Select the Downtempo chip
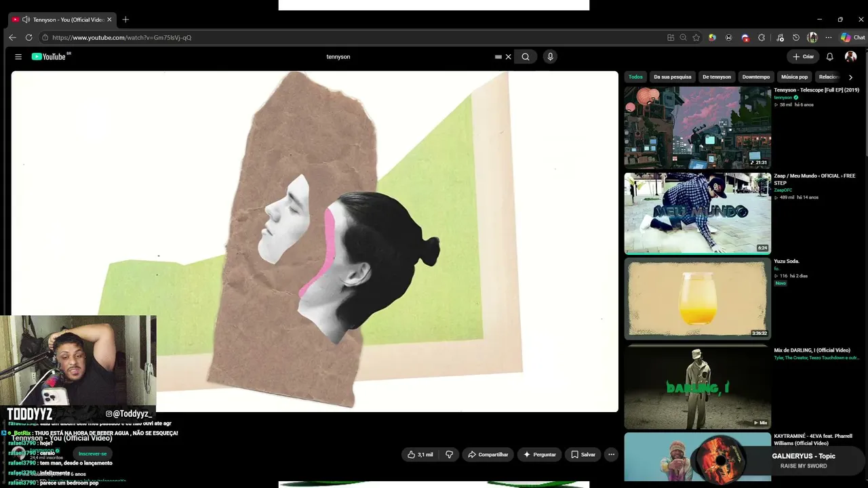 (x=756, y=77)
